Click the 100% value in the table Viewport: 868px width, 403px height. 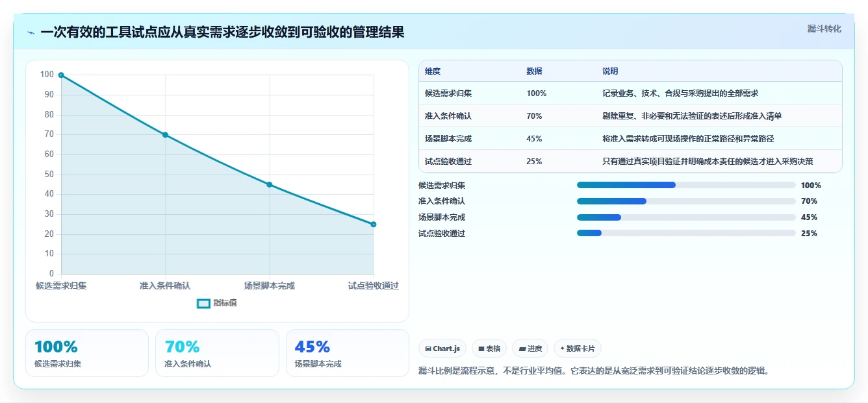pos(537,93)
